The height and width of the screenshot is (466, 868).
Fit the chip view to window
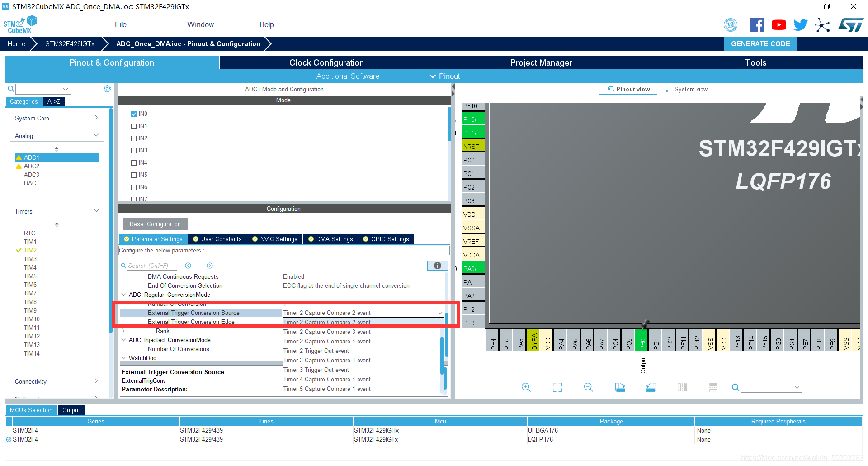pyautogui.click(x=557, y=387)
